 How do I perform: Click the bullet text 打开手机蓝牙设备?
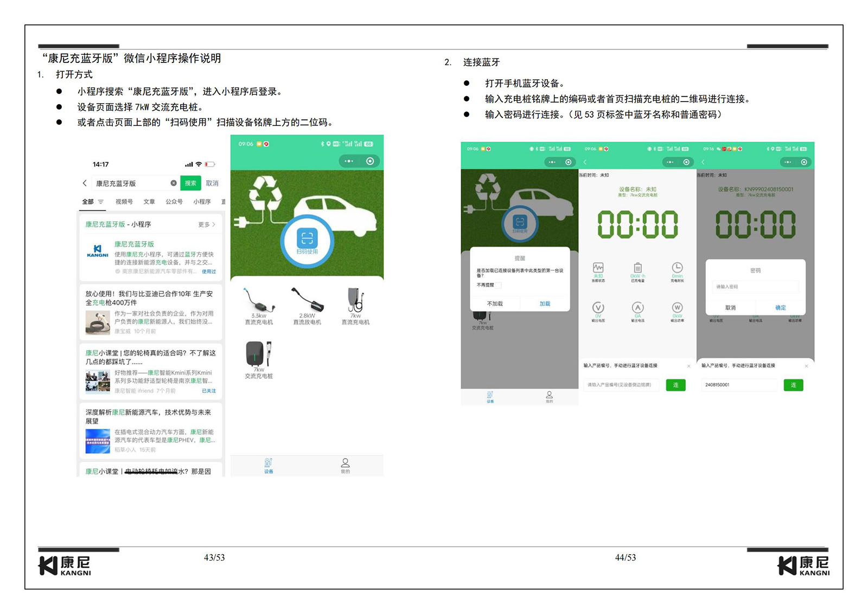pos(525,84)
